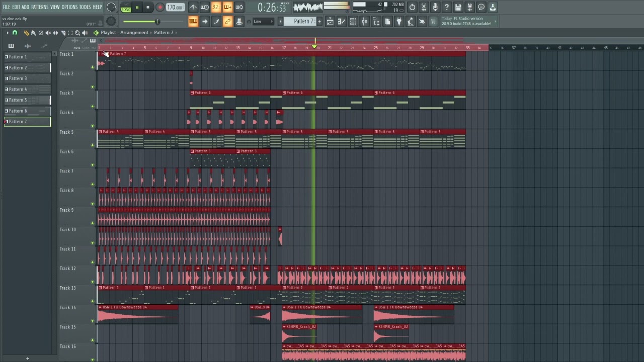Viewport: 644px width, 362px height.
Task: Click the question mark help icon
Action: coord(447,7)
